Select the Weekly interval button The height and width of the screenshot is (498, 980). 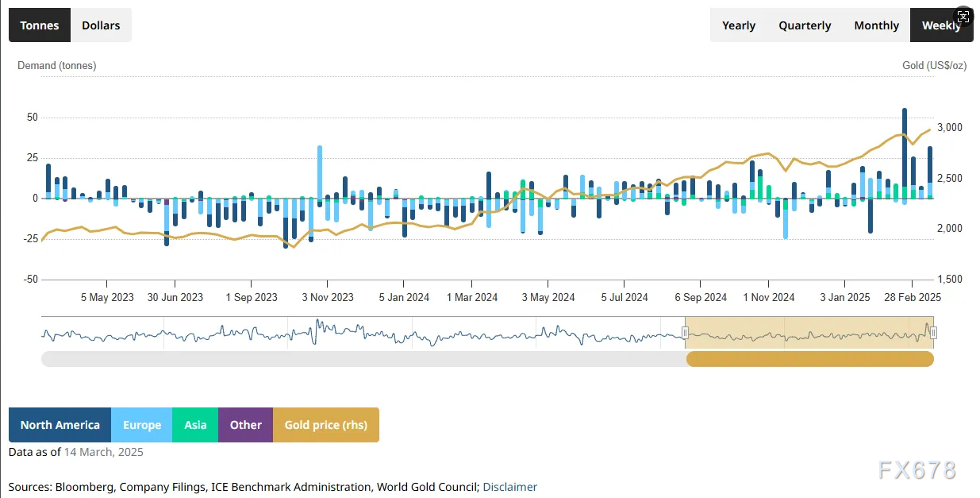pos(941,25)
